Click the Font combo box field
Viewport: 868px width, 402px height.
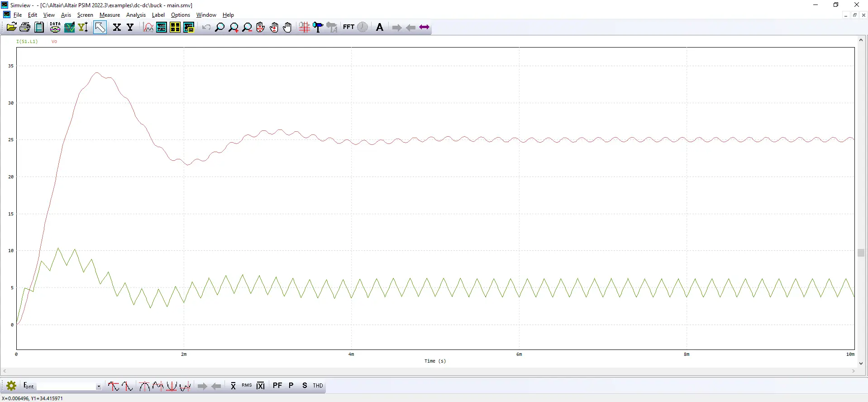click(66, 386)
